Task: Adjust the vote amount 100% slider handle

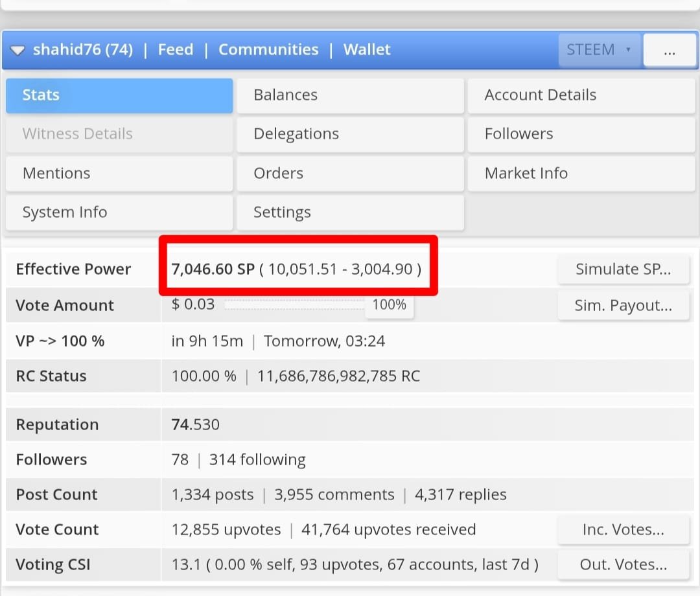Action: click(x=390, y=305)
